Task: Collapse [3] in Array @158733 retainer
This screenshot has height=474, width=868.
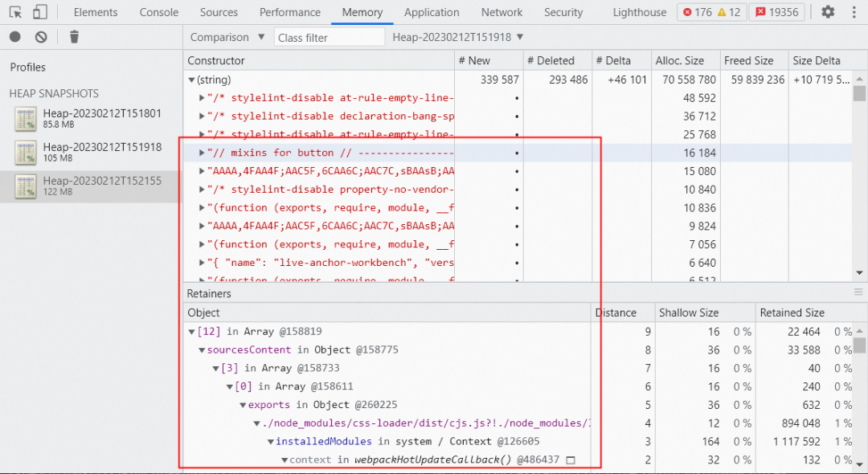Action: tap(215, 368)
